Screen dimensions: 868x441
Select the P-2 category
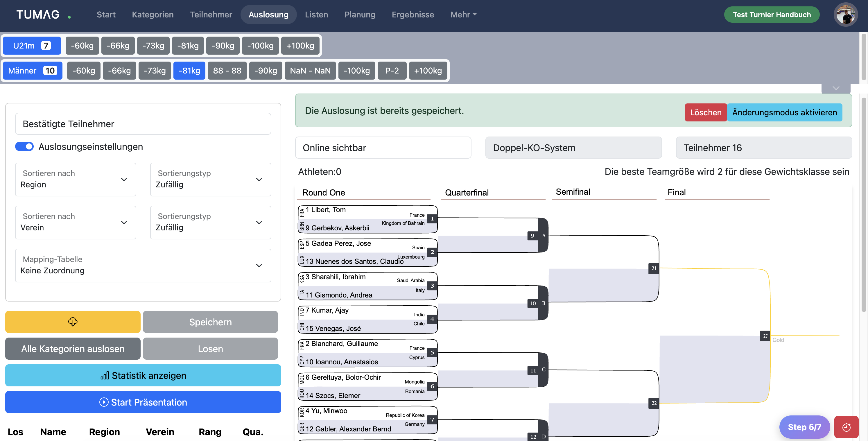(x=392, y=70)
